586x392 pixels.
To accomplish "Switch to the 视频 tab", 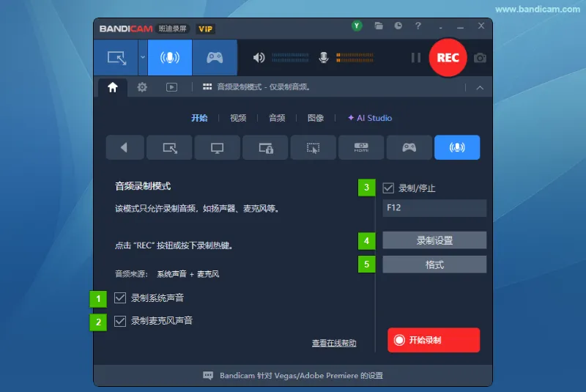I will (x=238, y=118).
